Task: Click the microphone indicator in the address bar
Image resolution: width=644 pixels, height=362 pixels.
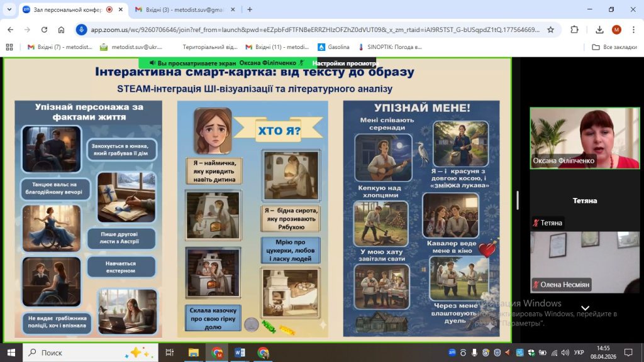Action: (x=81, y=30)
